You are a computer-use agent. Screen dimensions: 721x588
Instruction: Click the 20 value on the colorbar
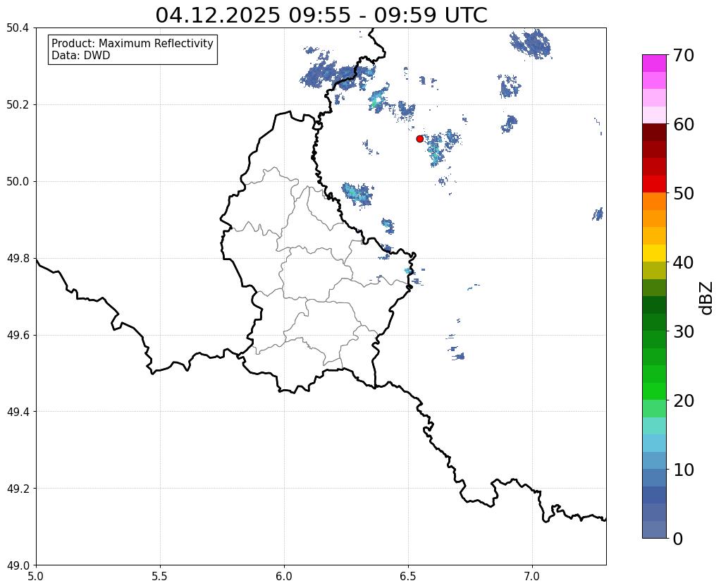[684, 400]
